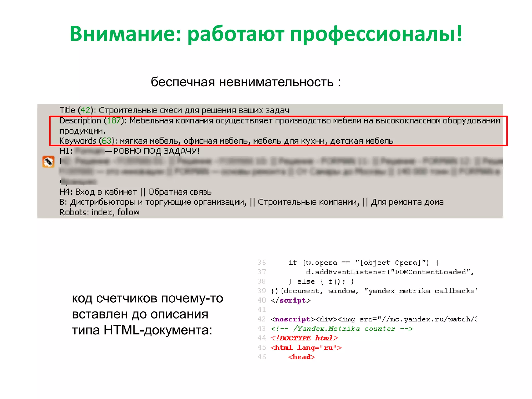This screenshot has height=399, width=532.
Task: Click the H4 line 'Вход в кабинет || Обратная связь'
Action: point(136,192)
